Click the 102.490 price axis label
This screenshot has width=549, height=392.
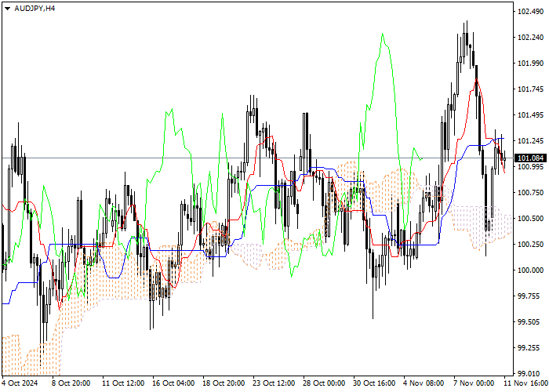click(x=530, y=12)
